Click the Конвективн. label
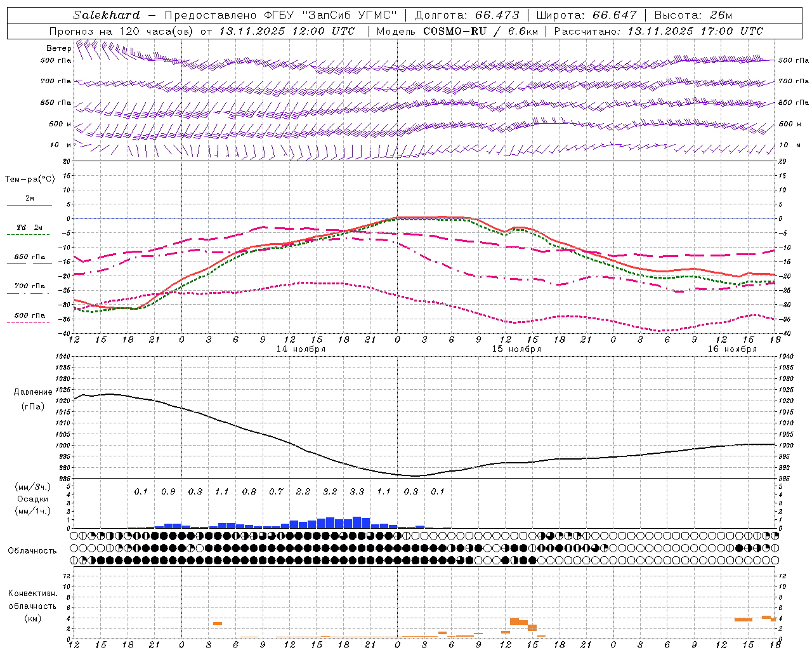 coord(32,594)
